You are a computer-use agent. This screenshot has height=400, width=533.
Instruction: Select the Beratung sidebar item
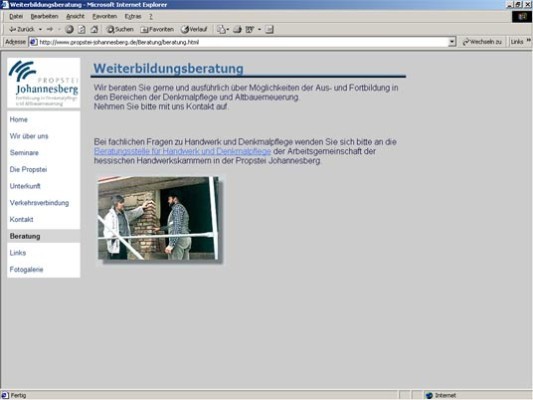(x=44, y=236)
